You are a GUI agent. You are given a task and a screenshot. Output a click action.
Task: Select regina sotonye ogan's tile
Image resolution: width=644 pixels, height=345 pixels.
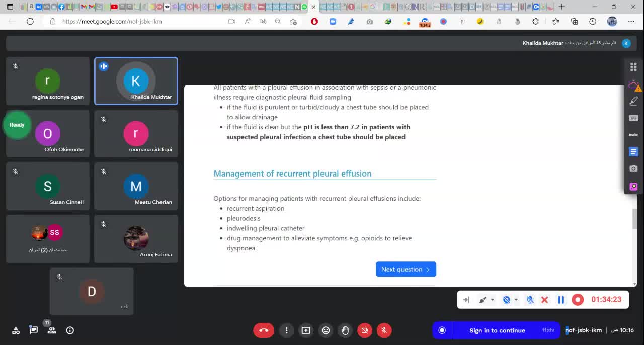click(48, 81)
